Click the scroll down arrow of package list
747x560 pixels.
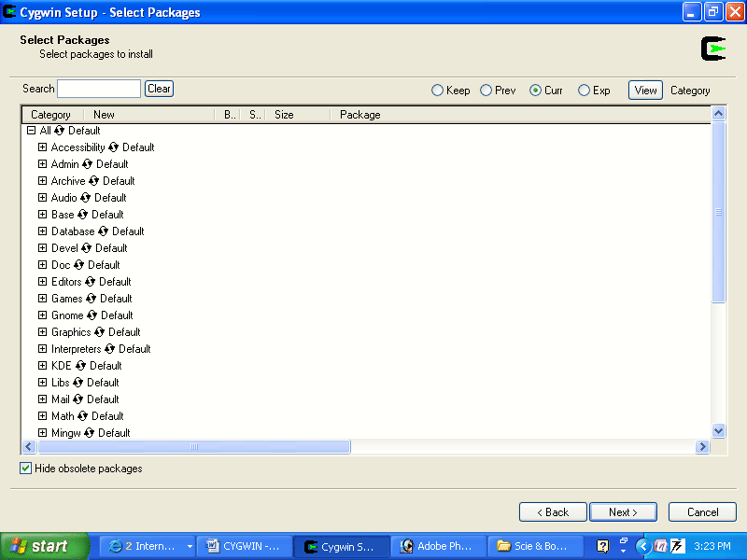tap(718, 430)
